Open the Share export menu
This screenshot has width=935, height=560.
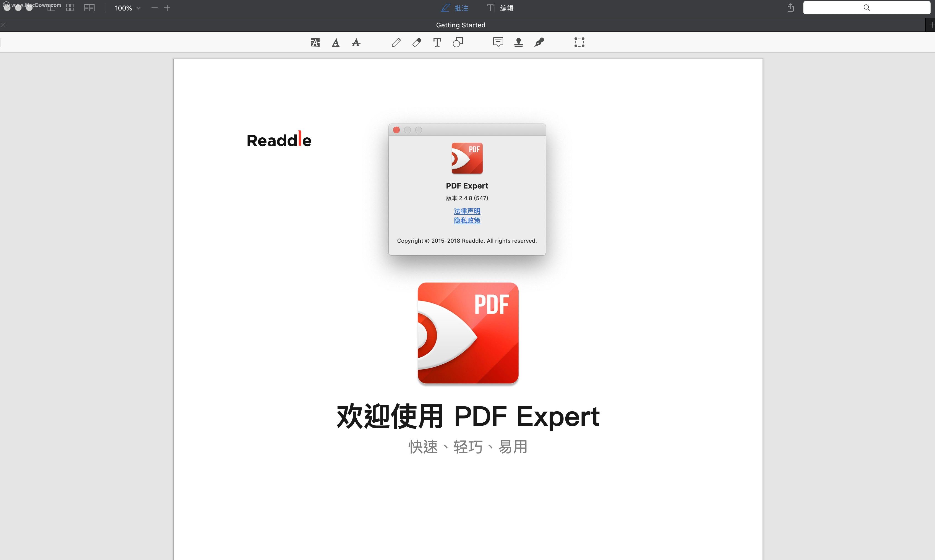[790, 7]
